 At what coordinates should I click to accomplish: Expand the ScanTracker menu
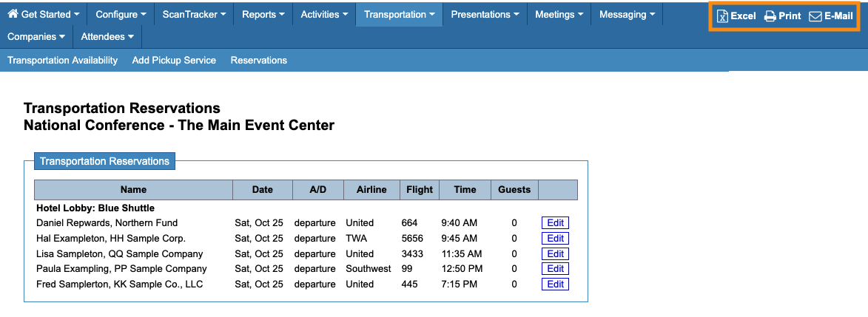tap(194, 14)
